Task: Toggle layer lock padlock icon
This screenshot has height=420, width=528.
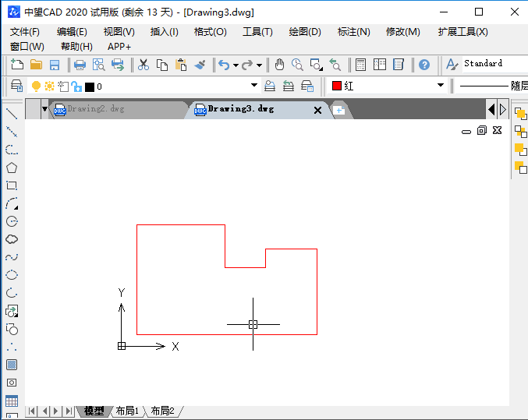Action: tap(76, 86)
